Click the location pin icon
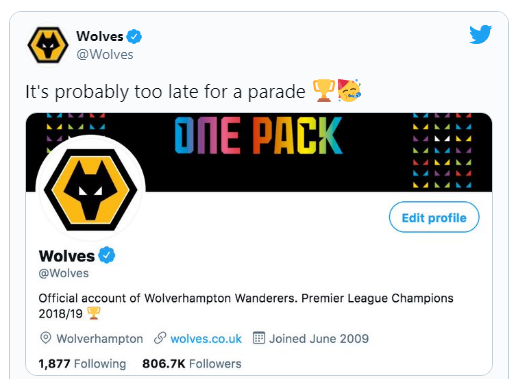 tap(46, 338)
